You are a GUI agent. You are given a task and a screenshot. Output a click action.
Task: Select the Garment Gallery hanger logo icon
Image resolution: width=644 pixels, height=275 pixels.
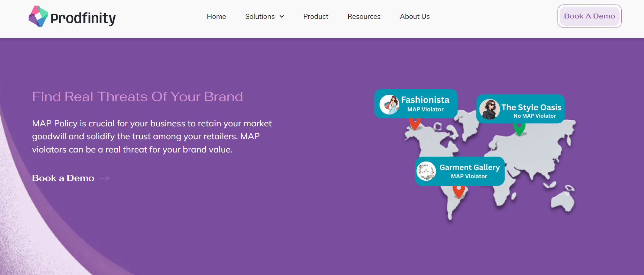(426, 171)
